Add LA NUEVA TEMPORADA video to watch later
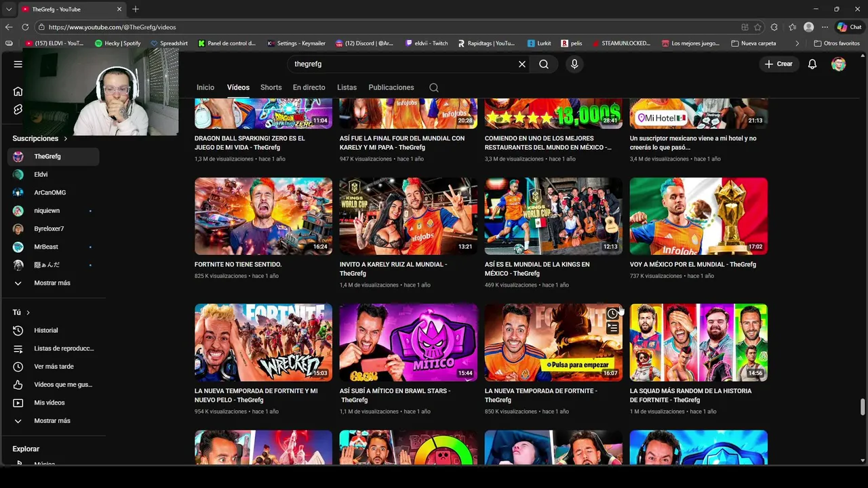 coord(612,313)
